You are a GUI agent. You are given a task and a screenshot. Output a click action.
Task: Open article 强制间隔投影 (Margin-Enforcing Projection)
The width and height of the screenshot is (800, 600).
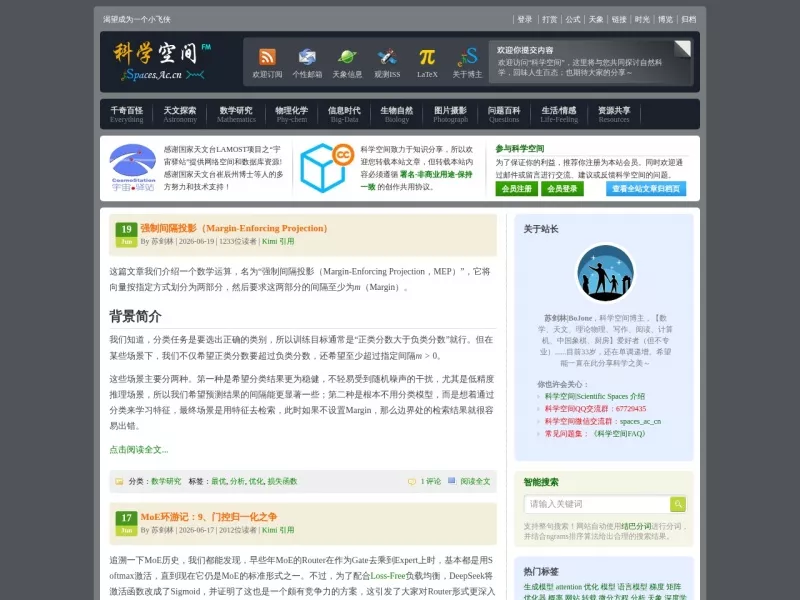click(234, 228)
